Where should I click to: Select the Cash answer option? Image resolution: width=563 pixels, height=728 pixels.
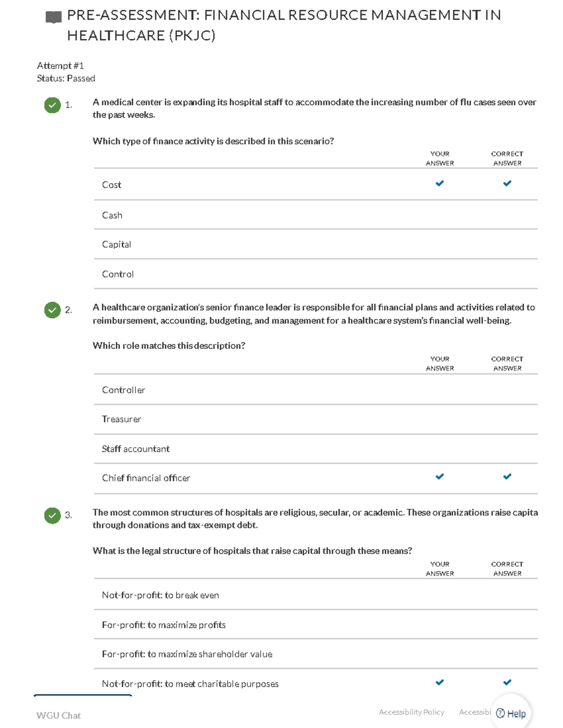point(112,215)
